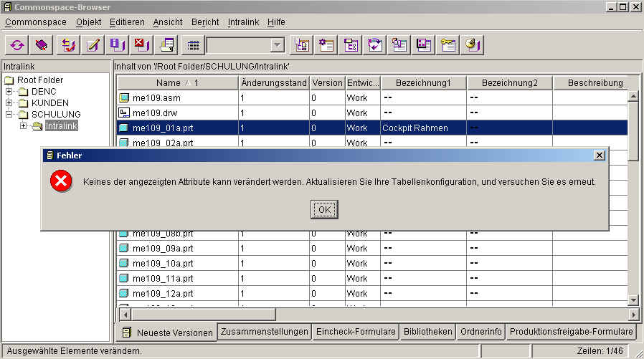The image size is (644, 359).
Task: Click the horizontal scrollbar right arrow
Action: [634, 315]
